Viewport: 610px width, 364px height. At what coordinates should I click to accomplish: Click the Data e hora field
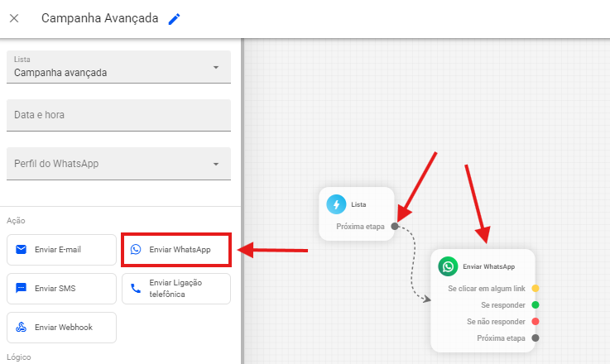tap(118, 115)
